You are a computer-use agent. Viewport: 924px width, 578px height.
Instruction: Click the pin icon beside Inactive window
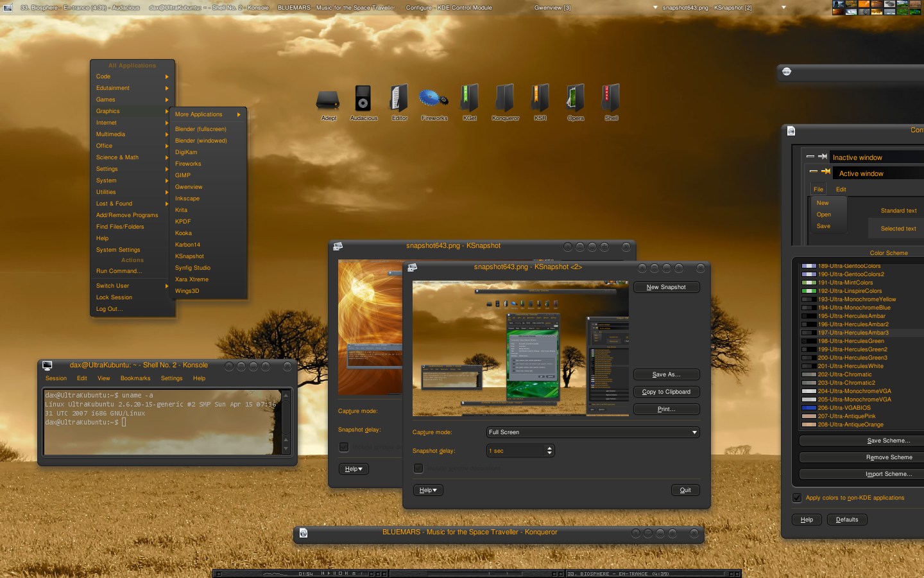822,156
